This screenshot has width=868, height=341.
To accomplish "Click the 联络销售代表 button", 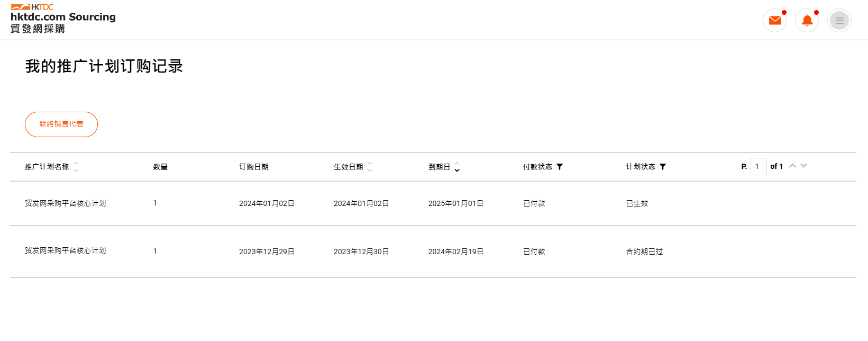I will [61, 124].
